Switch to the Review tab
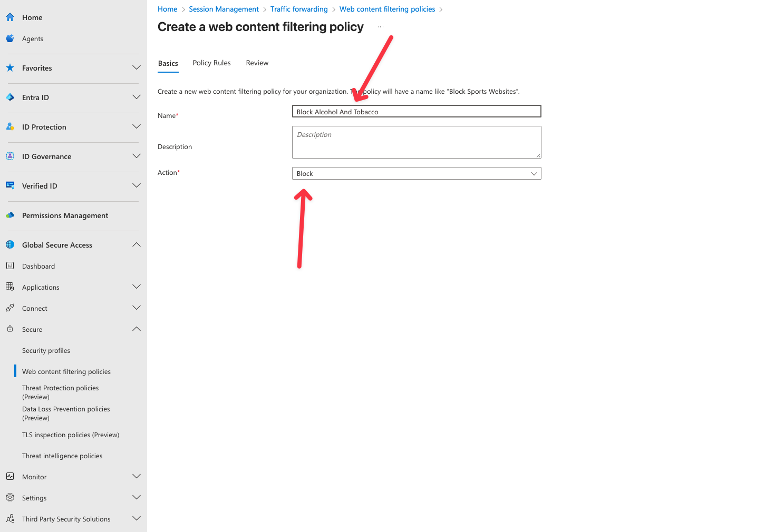765x532 pixels. (257, 63)
